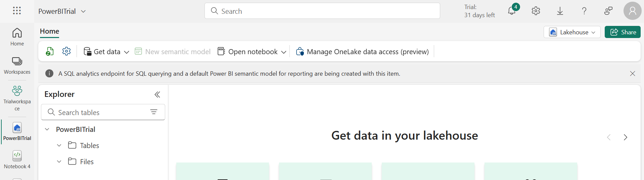Click the download arrow icon
The width and height of the screenshot is (644, 180).
[560, 11]
